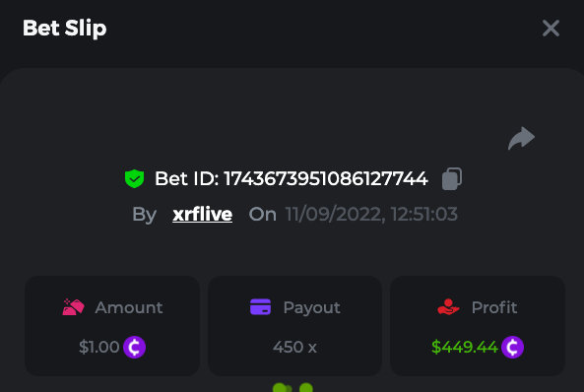
Task: Click the $1.00 bet amount
Action: coord(99,348)
